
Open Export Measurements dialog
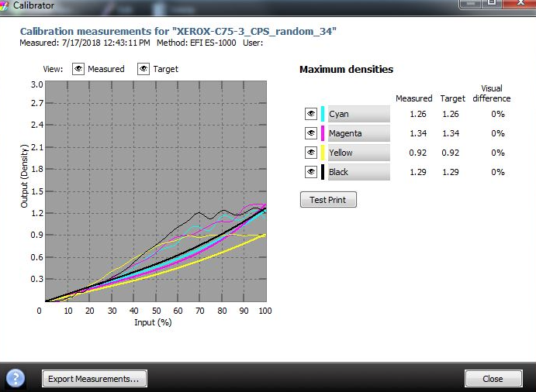[95, 379]
